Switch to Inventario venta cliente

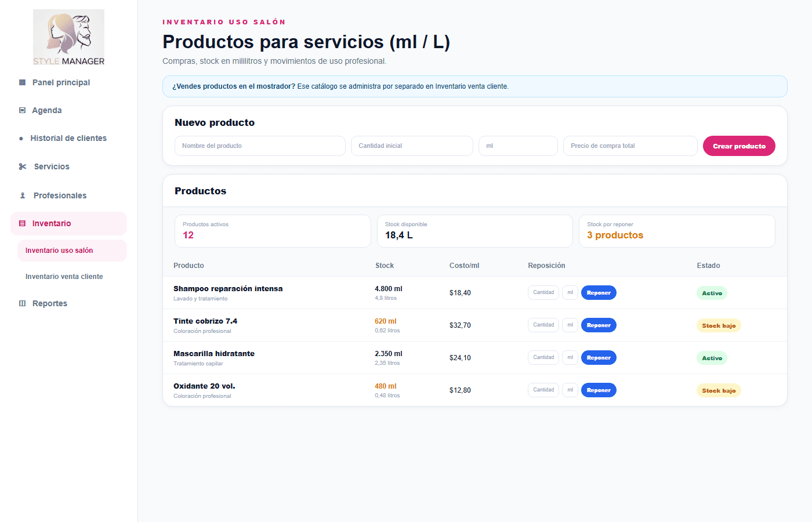coord(72,277)
